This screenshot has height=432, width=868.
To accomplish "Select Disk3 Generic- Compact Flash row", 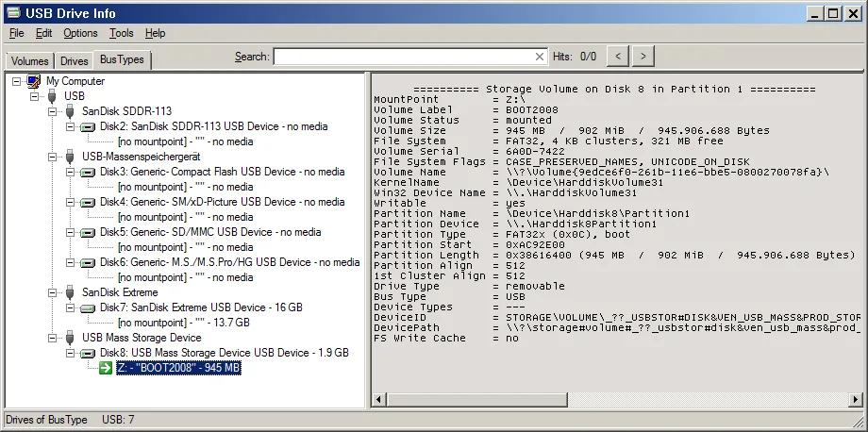I will coord(222,172).
